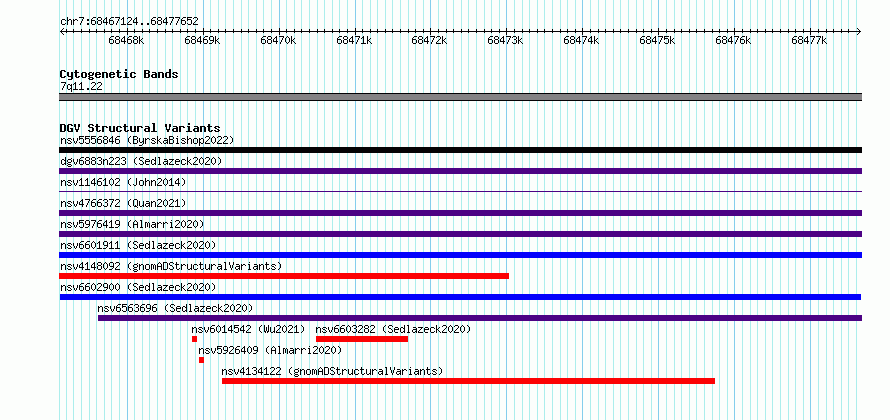The height and width of the screenshot is (420, 890).
Task: Click the 'nsv1146102 (John2014)' label text
Action: [x=123, y=182]
